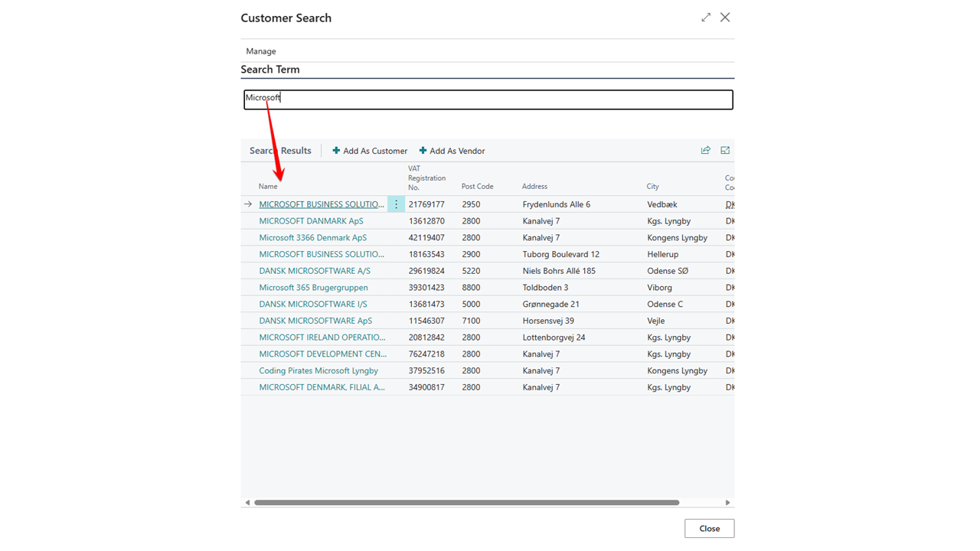
Task: Open the DANSK MICROSOFTWARE I/S link
Action: (x=313, y=305)
